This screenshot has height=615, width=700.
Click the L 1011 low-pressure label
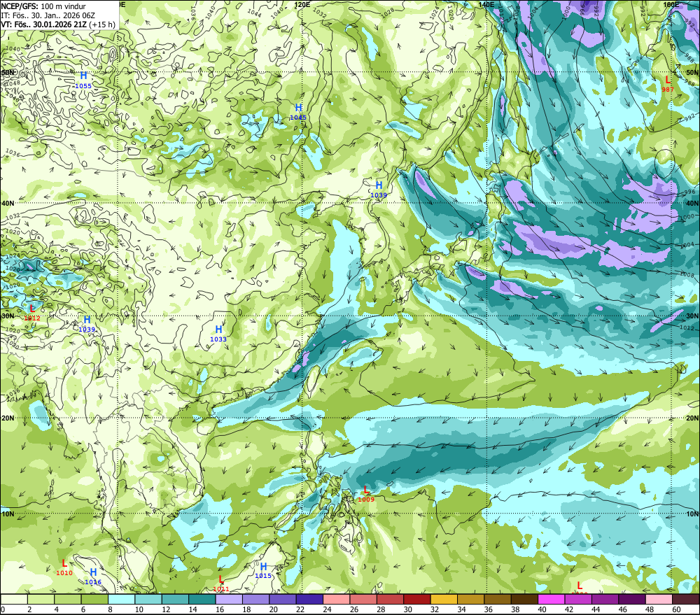click(x=221, y=584)
